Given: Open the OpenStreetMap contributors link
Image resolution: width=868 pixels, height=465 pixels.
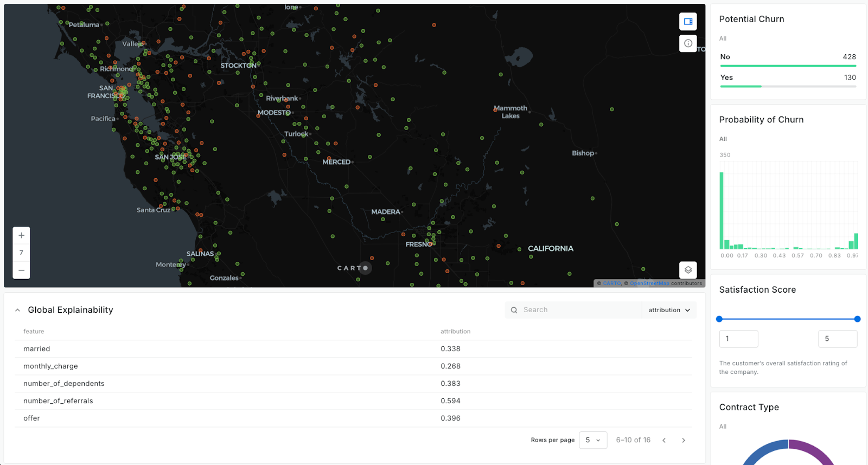Looking at the screenshot, I should point(649,283).
